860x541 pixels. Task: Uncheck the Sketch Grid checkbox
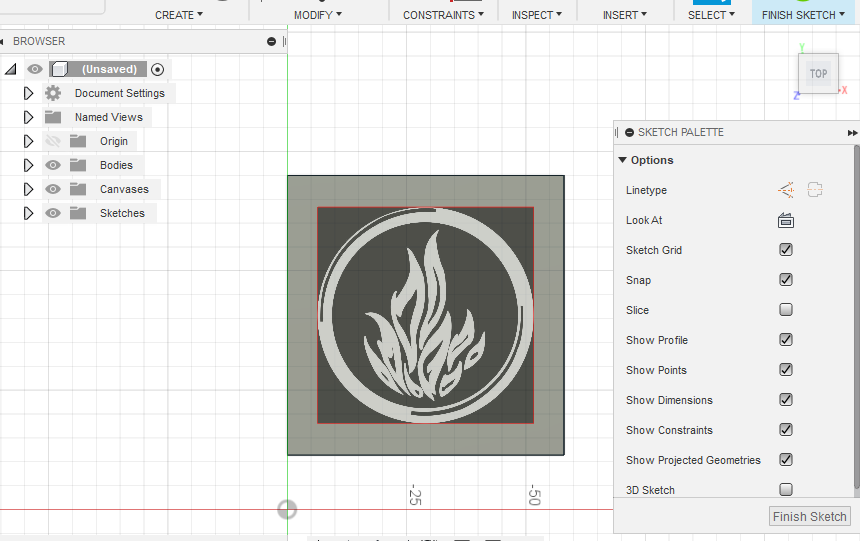[x=786, y=250]
